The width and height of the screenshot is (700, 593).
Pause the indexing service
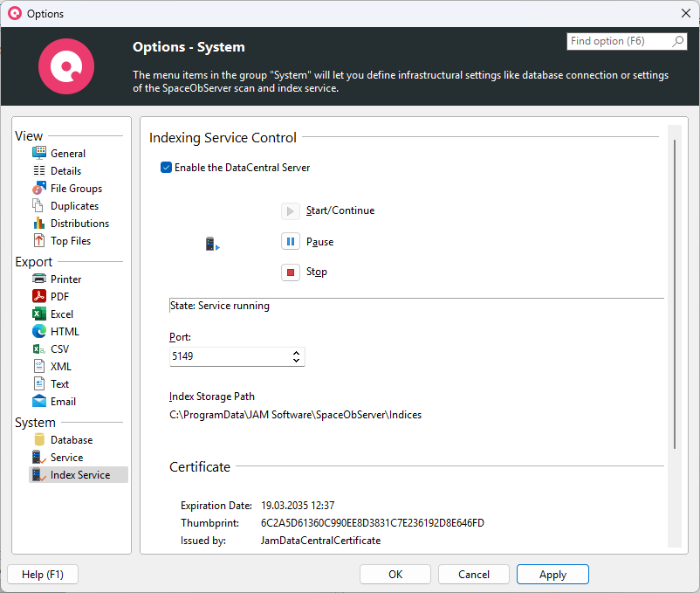(290, 242)
